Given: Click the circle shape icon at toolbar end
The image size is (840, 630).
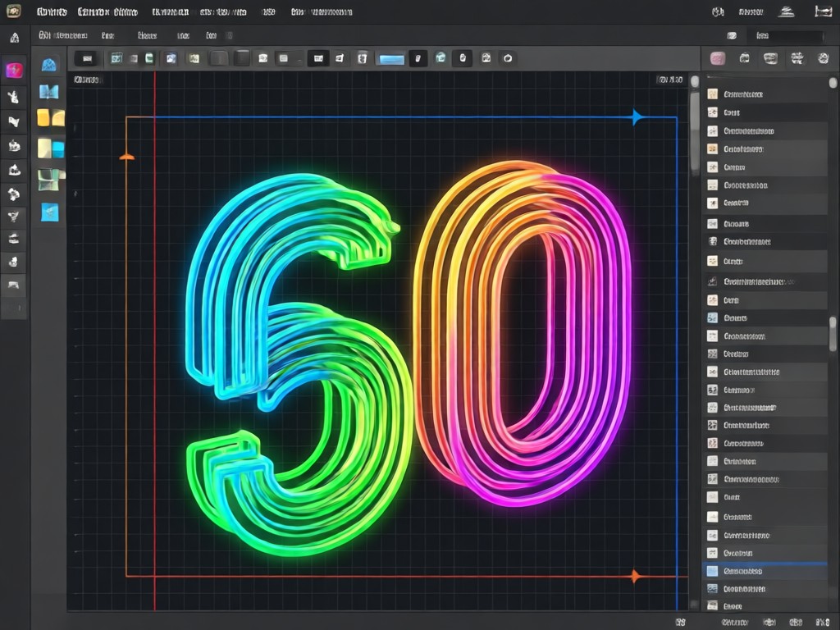Looking at the screenshot, I should pyautogui.click(x=508, y=58).
